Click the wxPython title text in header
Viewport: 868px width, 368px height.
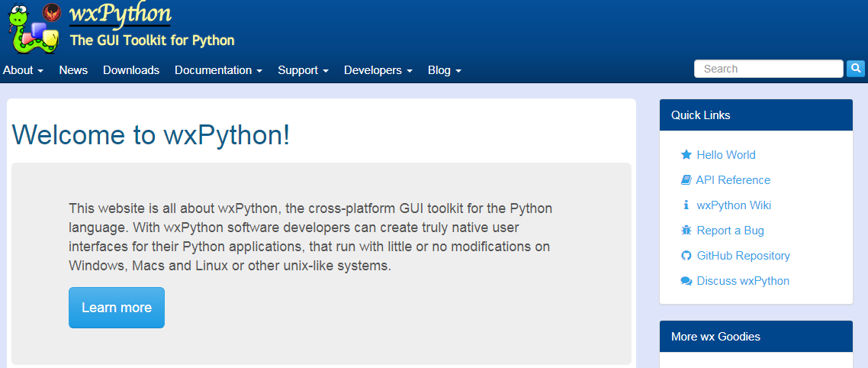(x=120, y=15)
